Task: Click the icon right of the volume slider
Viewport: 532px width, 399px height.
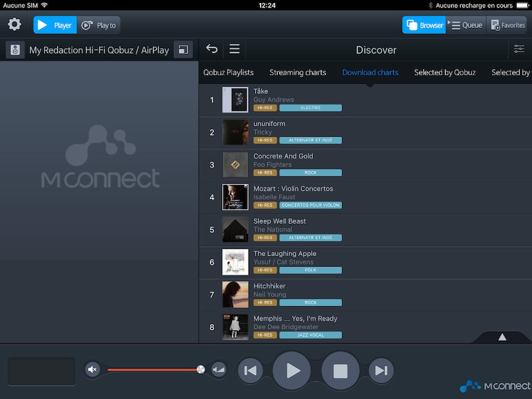Action: point(218,369)
